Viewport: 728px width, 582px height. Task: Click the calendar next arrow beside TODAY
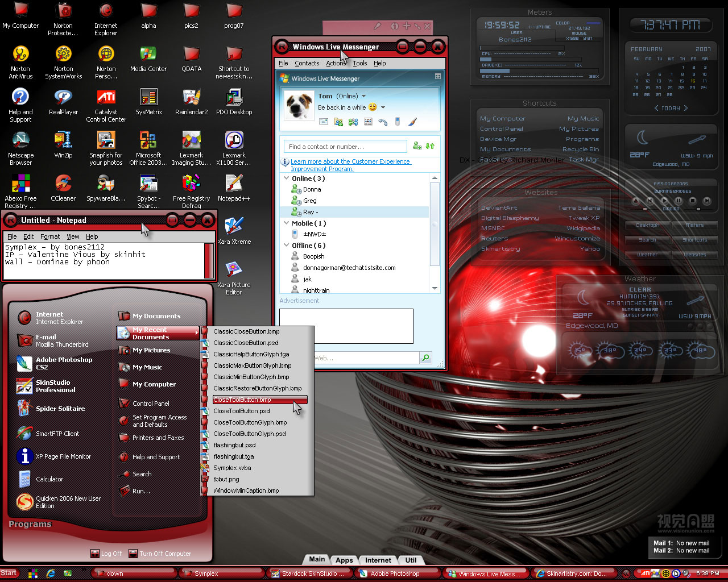pyautogui.click(x=685, y=108)
